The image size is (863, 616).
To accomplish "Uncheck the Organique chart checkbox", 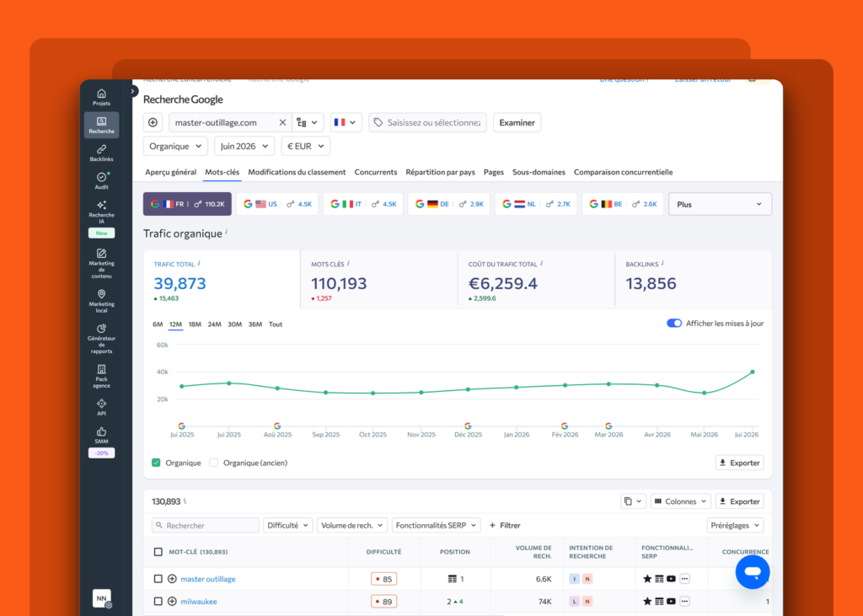I will pos(156,463).
